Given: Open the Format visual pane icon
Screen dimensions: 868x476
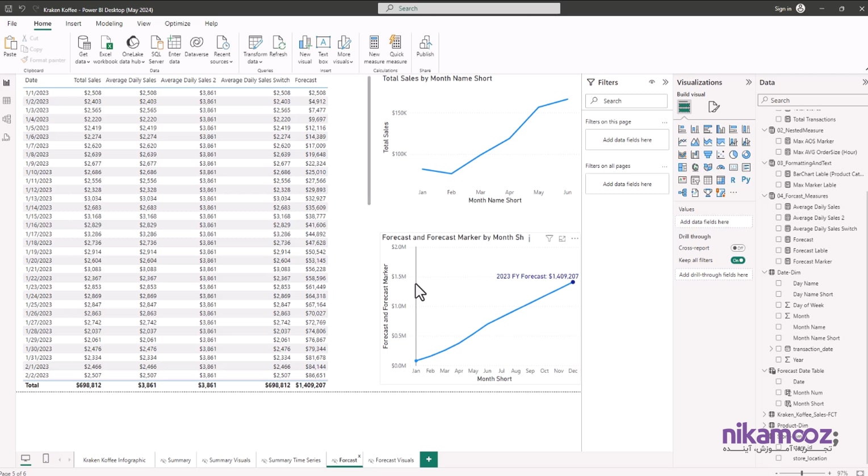Looking at the screenshot, I should tap(714, 107).
